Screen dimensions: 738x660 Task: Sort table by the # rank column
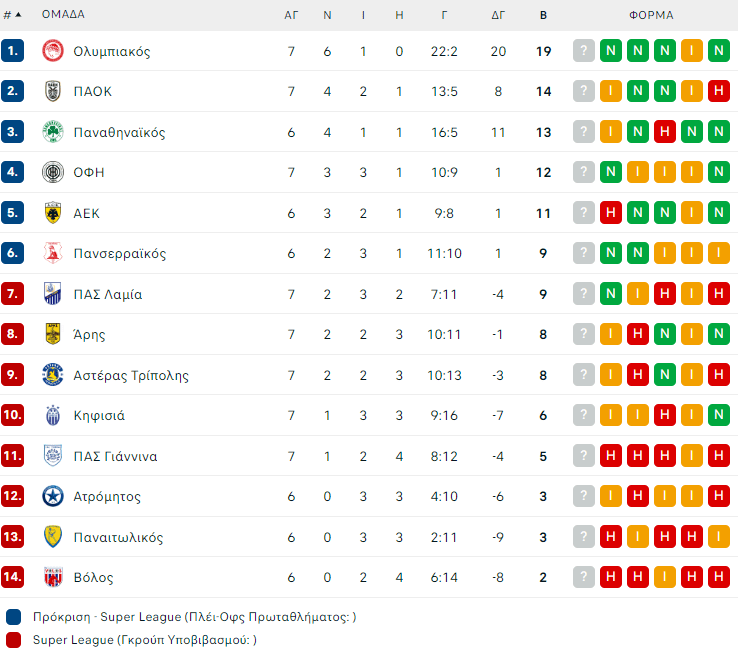(x=12, y=15)
